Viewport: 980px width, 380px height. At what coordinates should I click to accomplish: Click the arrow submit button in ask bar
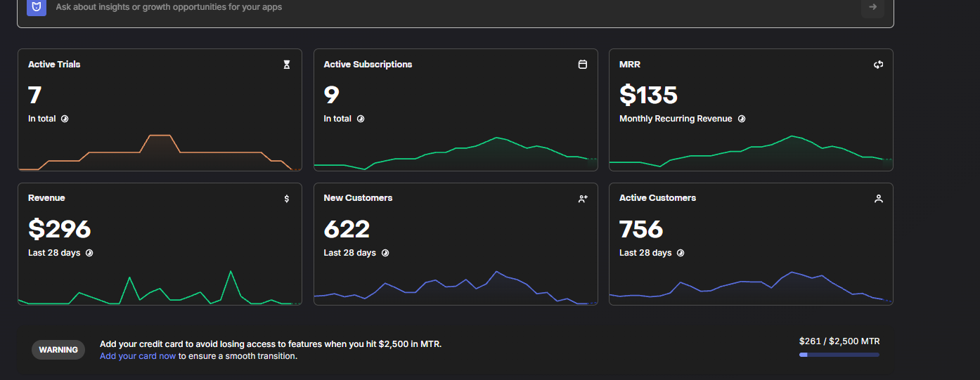click(x=872, y=7)
